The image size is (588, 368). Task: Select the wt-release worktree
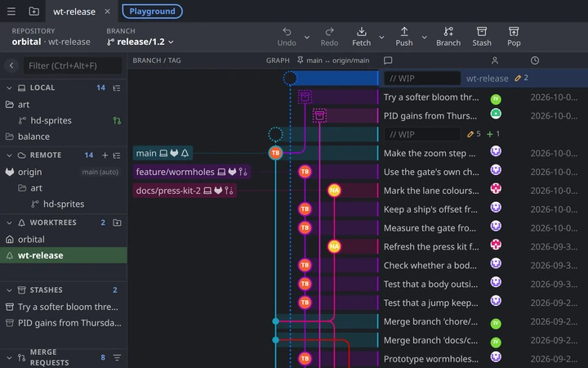[x=64, y=255]
